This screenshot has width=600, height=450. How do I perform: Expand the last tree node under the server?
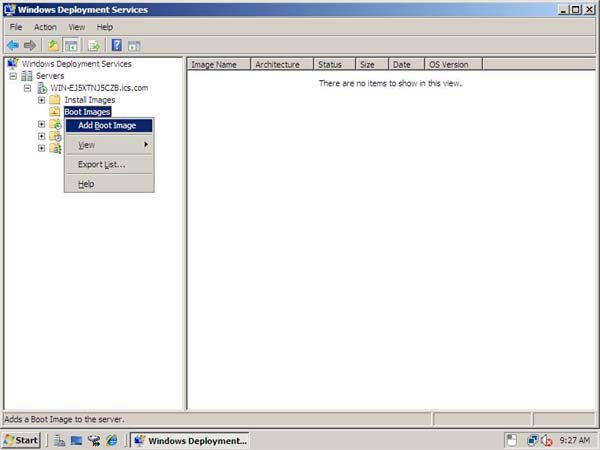tap(41, 148)
